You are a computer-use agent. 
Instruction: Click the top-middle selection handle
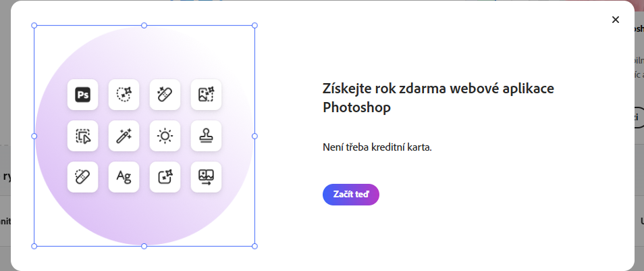(144, 26)
